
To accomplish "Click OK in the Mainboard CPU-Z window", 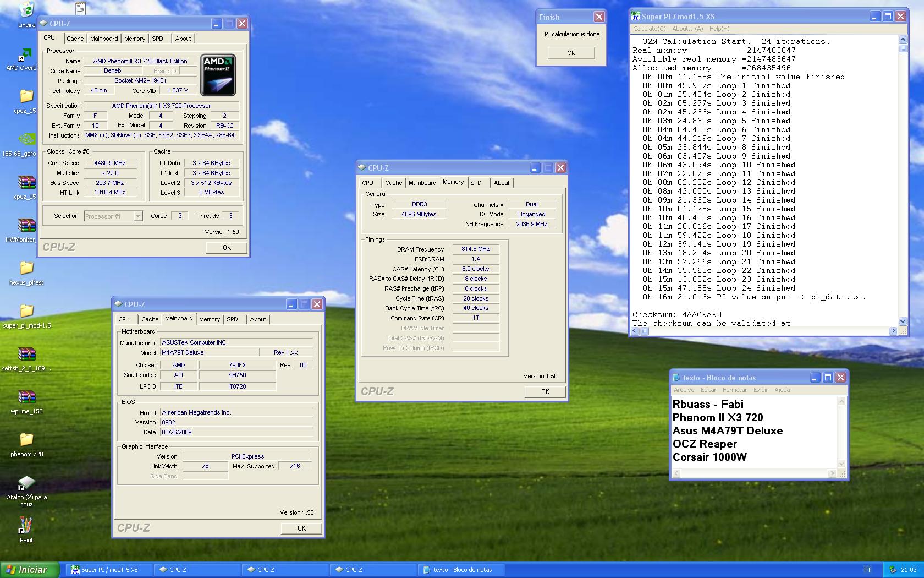I will [x=301, y=528].
